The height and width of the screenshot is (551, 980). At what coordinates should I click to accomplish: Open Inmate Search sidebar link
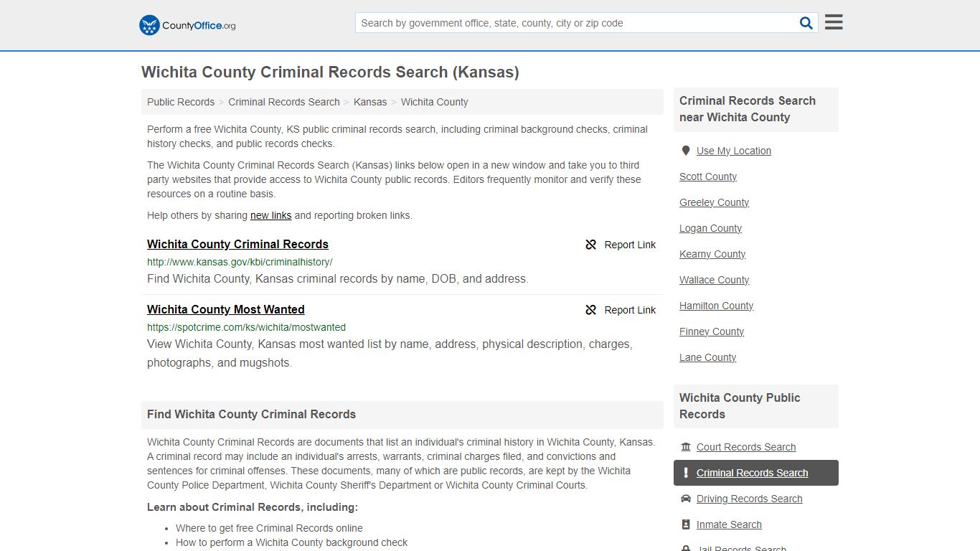(x=729, y=524)
